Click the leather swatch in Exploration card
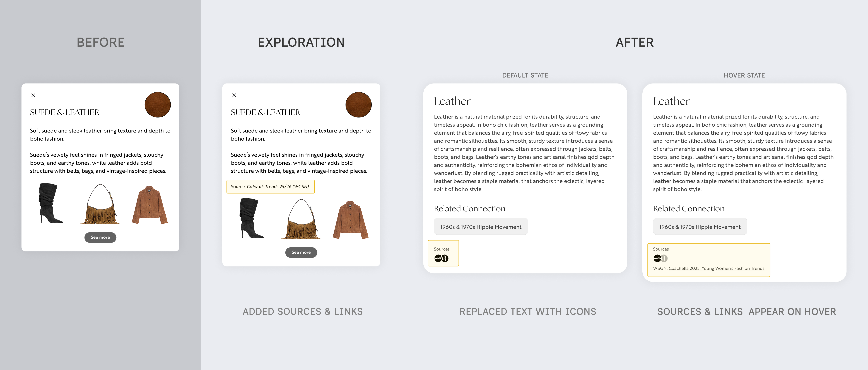Screen dimensions: 868x370 [358, 105]
